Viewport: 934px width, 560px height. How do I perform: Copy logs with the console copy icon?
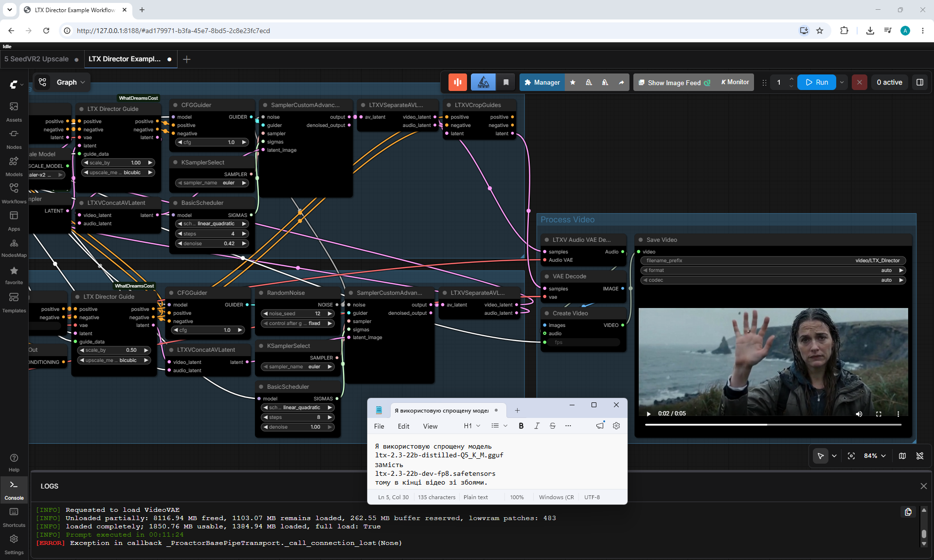point(908,512)
